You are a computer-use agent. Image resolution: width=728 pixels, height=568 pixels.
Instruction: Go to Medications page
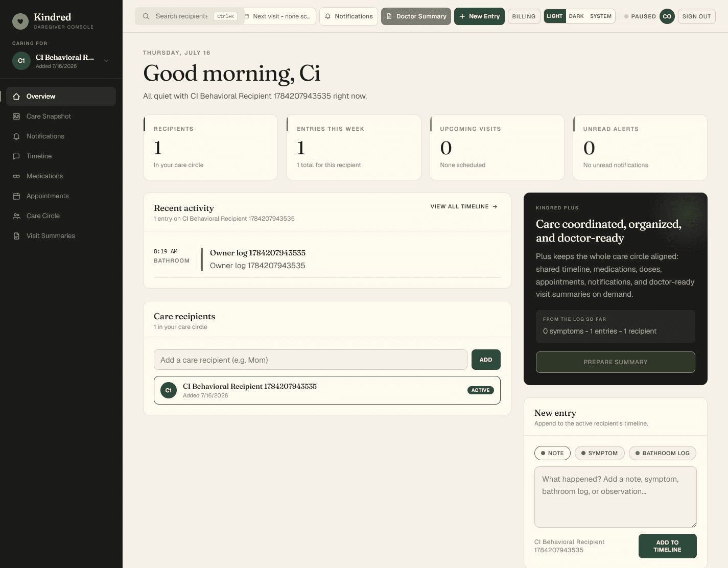61,176
